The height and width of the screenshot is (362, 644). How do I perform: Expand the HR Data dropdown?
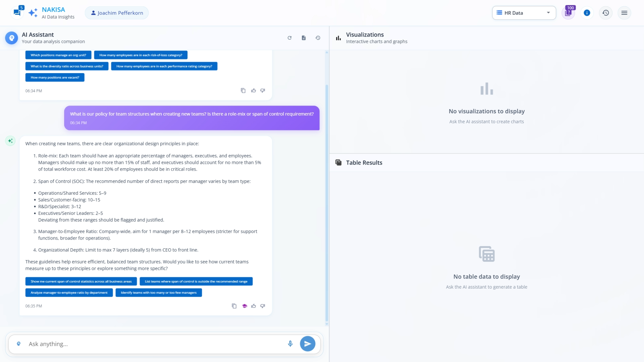point(524,13)
